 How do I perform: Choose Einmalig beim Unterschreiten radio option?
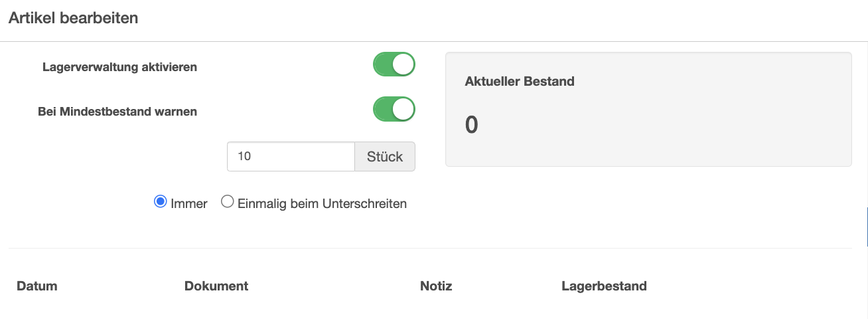coord(227,202)
